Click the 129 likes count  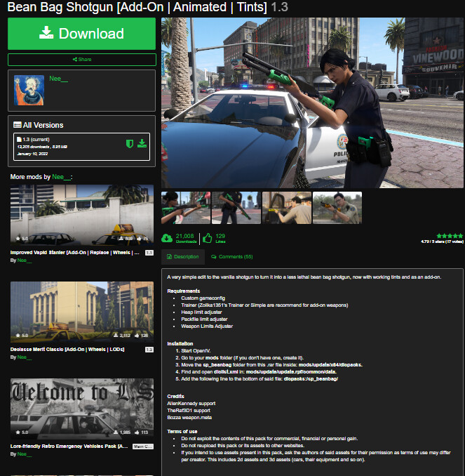(220, 236)
